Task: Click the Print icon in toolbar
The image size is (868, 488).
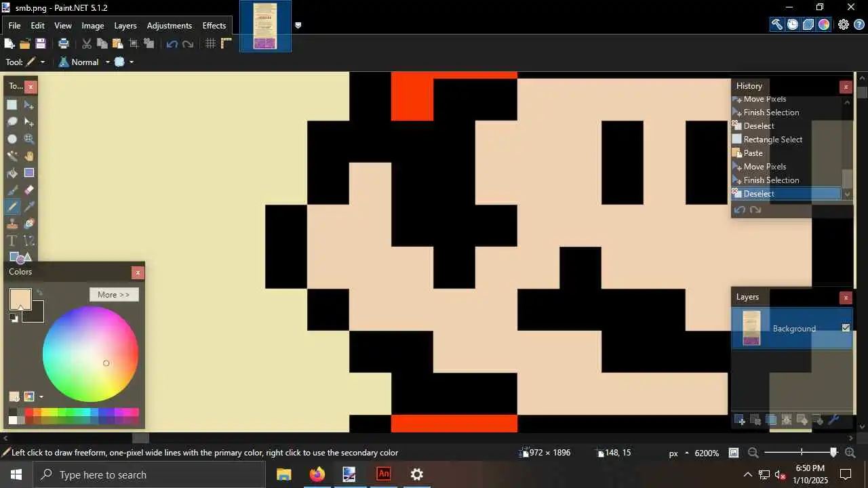Action: coord(64,43)
